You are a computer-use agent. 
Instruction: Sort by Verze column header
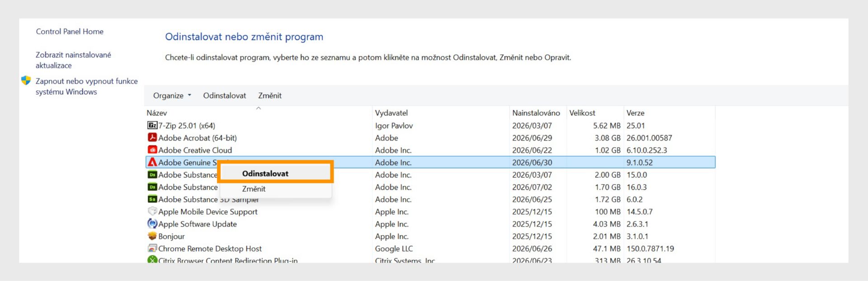pos(636,113)
